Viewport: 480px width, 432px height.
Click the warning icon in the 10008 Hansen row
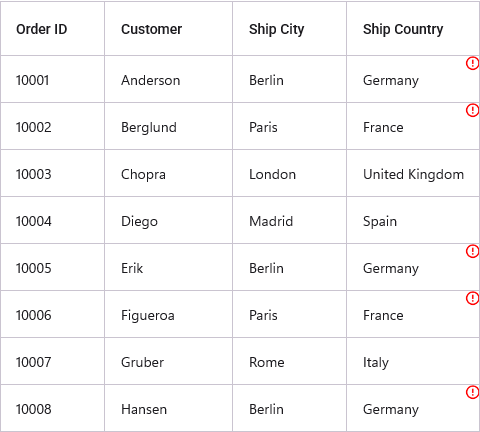pyautogui.click(x=472, y=392)
